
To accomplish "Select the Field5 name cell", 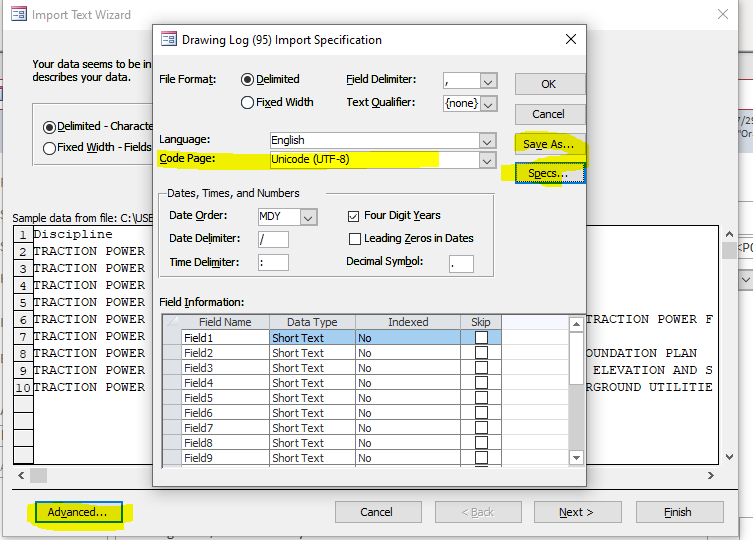I will point(225,398).
